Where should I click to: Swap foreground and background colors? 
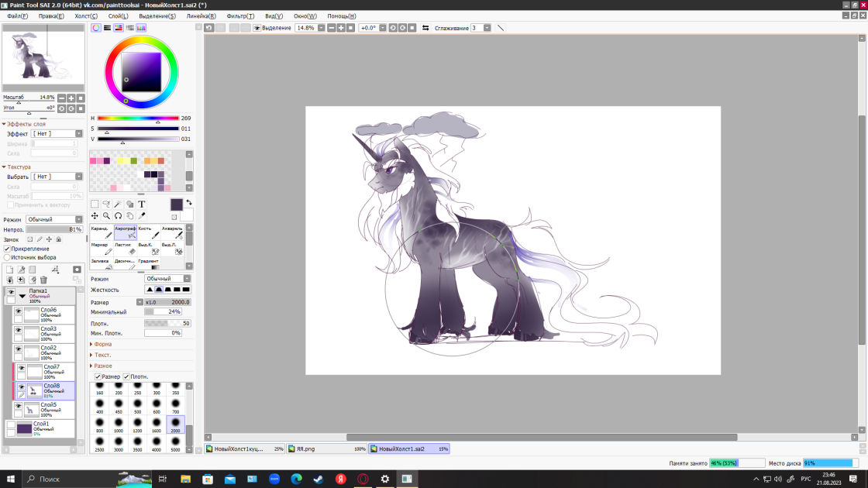tap(189, 202)
